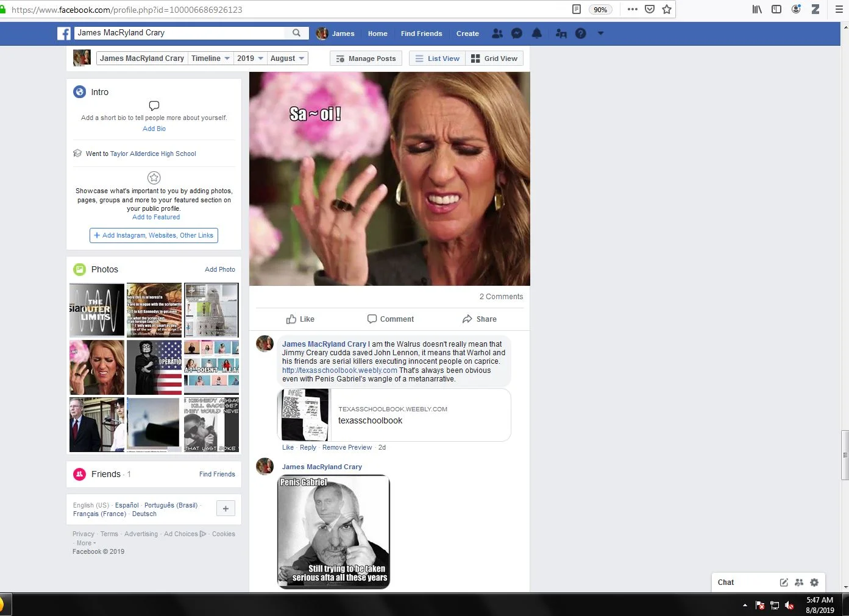Create new group from chat bar icon
This screenshot has height=616, width=849.
pyautogui.click(x=799, y=582)
